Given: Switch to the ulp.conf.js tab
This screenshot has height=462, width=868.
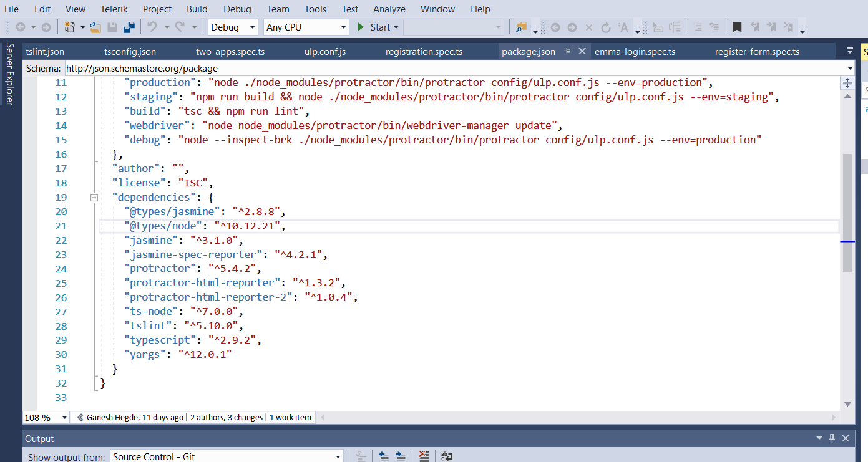Looking at the screenshot, I should [x=325, y=52].
